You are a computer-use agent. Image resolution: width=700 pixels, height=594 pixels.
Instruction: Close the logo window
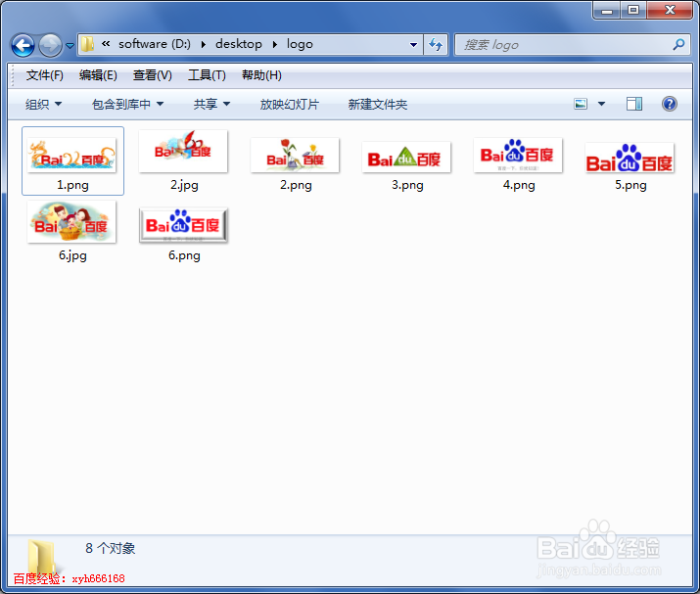coord(670,10)
